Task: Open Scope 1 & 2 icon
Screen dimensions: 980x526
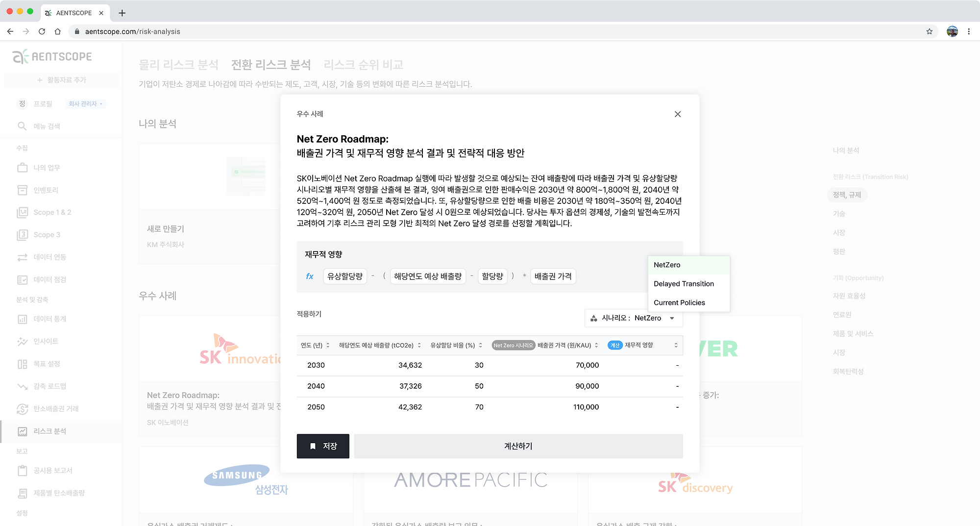Action: [x=23, y=212]
